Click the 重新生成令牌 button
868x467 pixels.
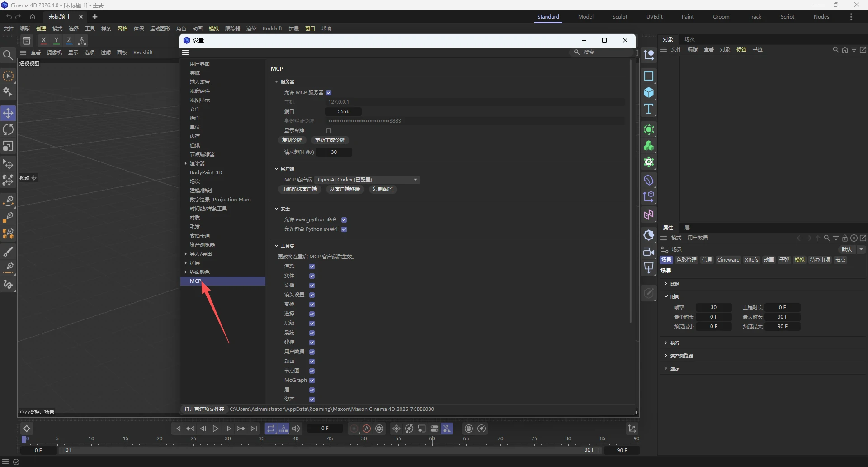[x=330, y=140]
